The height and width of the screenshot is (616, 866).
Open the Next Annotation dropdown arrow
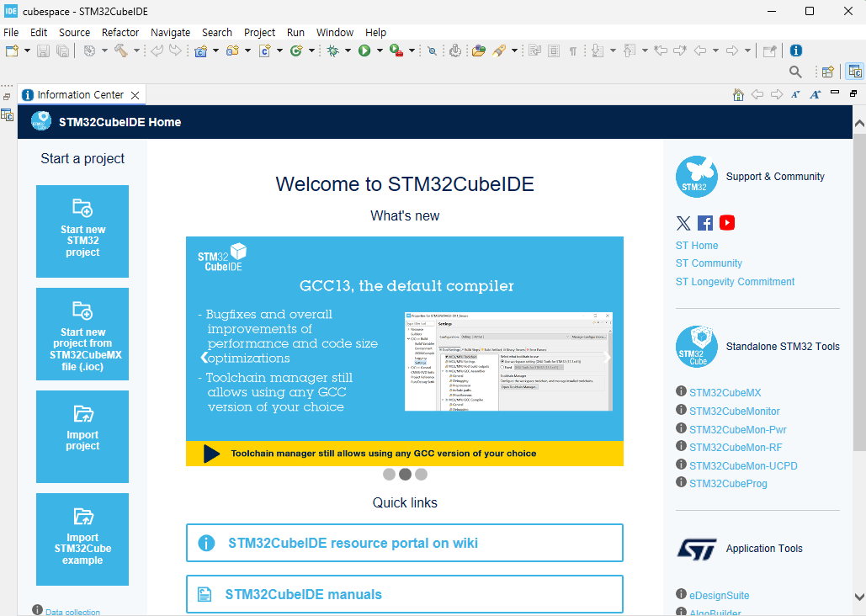tap(613, 50)
